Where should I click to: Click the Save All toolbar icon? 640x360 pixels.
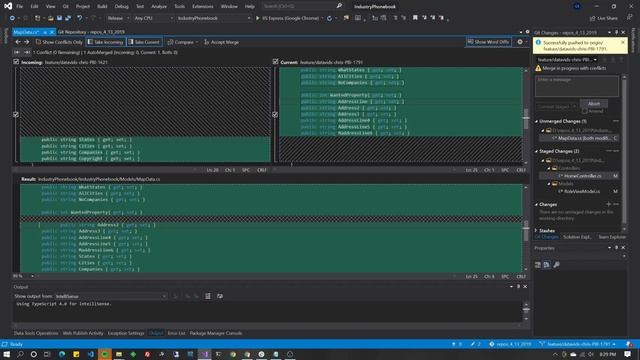click(x=68, y=18)
